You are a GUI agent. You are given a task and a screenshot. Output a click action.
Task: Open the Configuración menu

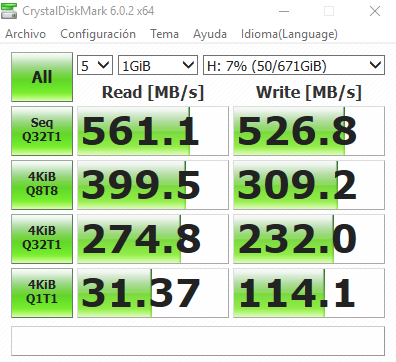[x=98, y=34]
